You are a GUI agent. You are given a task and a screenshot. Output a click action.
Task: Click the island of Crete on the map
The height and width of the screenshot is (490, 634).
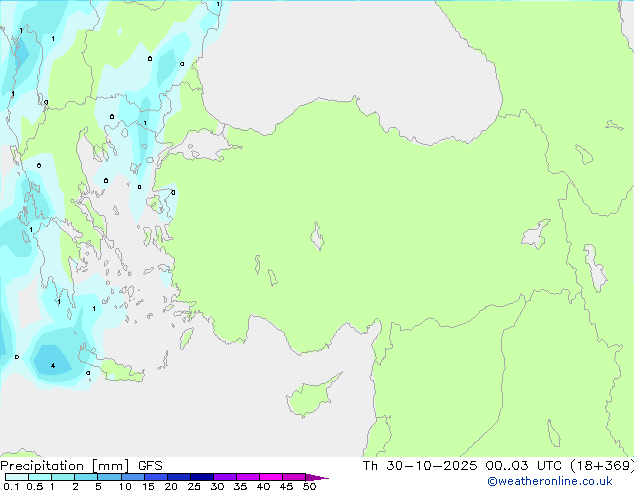pos(121,371)
